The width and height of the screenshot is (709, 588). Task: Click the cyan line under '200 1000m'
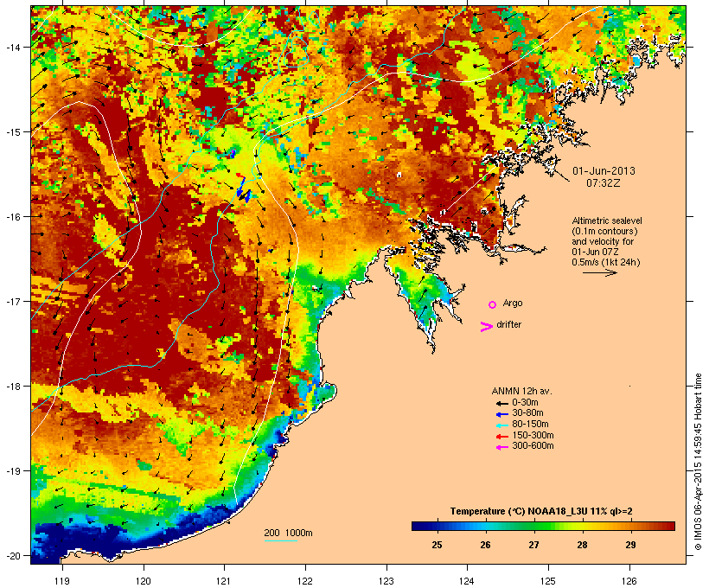click(x=280, y=540)
